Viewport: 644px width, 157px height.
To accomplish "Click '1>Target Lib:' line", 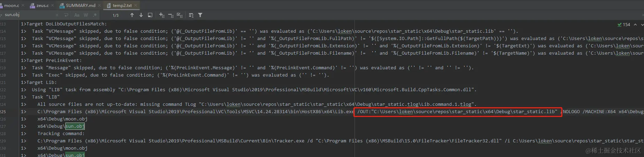I will pos(39,83).
